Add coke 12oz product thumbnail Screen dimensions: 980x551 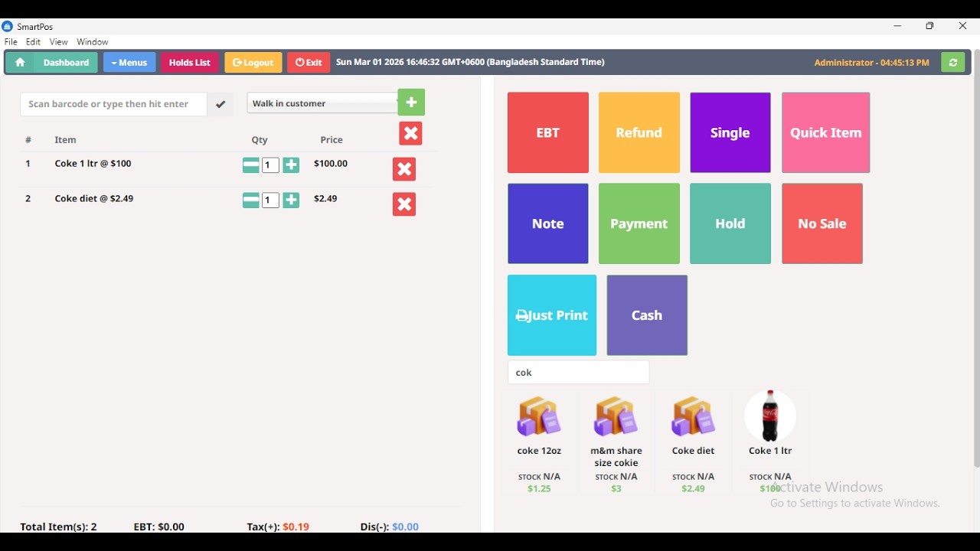pyautogui.click(x=540, y=417)
